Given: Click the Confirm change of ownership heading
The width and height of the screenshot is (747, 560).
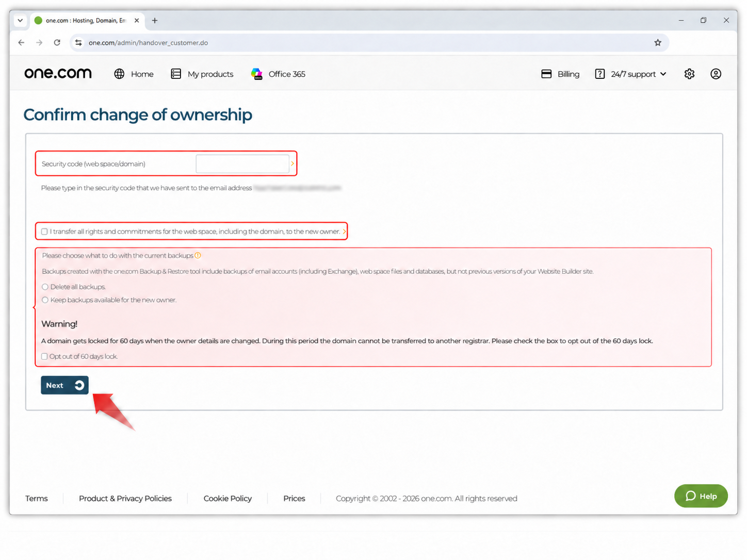Looking at the screenshot, I should (138, 114).
